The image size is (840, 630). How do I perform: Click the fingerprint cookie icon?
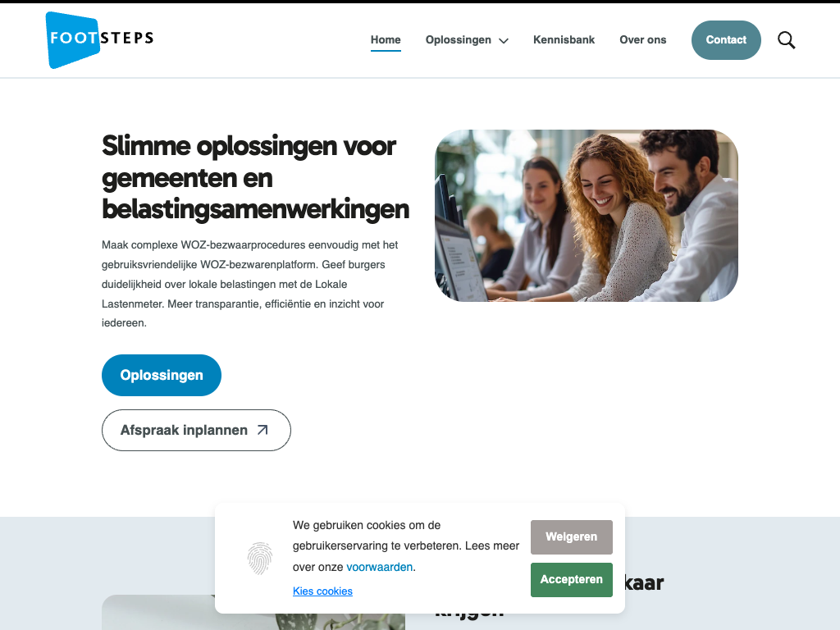pyautogui.click(x=260, y=558)
